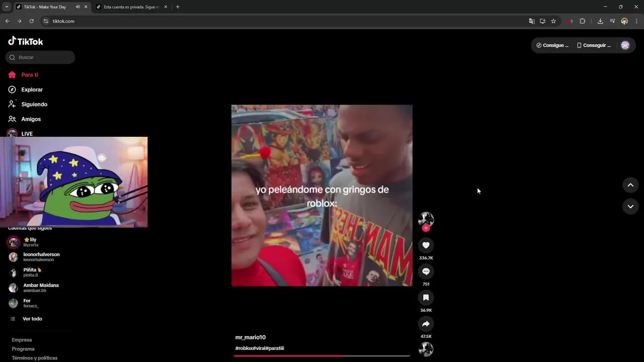644x362 pixels.
Task: Close the TikTok - Make Your Day tab
Action: 86,7
